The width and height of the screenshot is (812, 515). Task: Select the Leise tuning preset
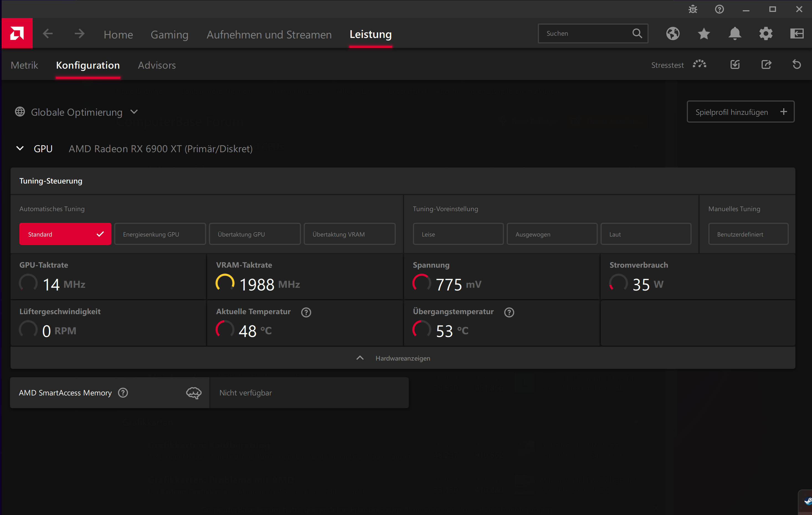click(458, 234)
